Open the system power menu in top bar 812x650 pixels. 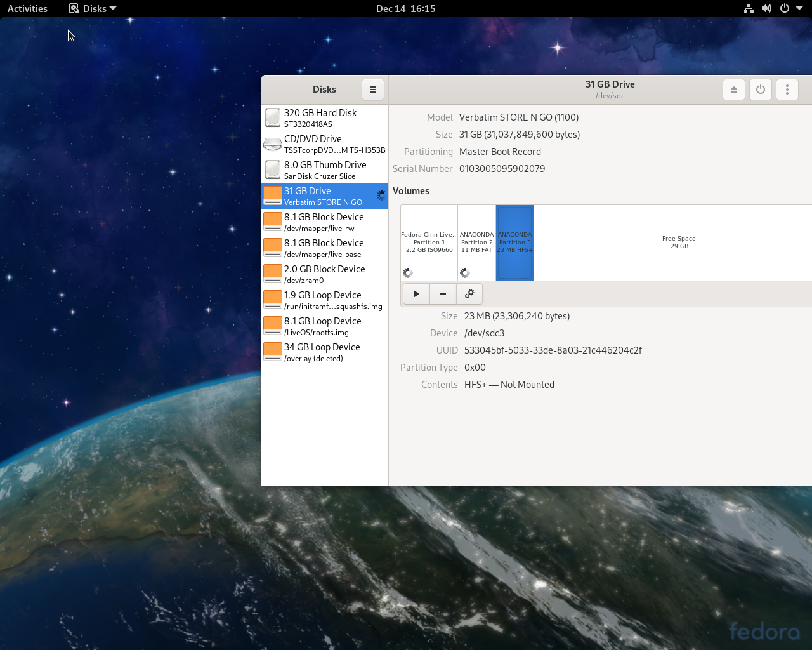tap(790, 8)
